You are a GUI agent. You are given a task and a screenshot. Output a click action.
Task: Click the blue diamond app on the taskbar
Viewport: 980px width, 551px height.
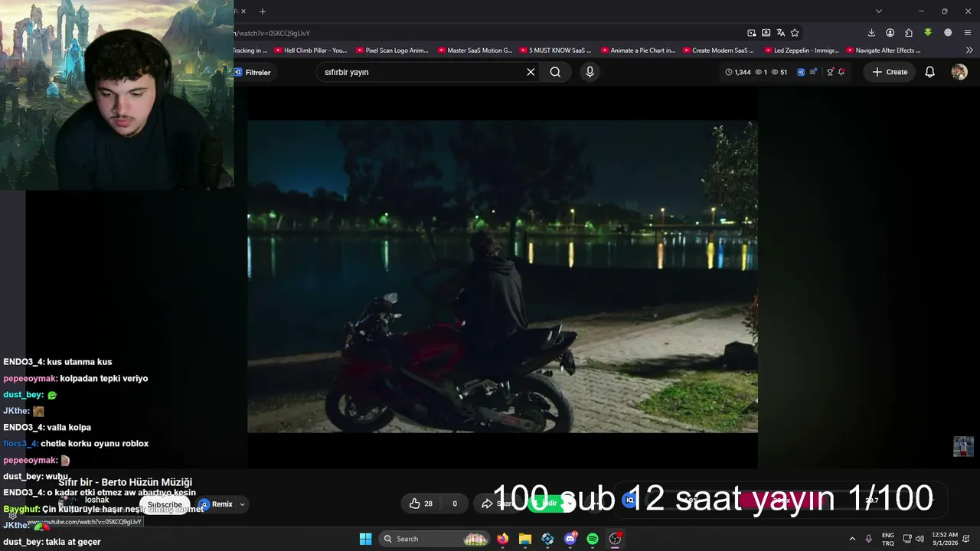(547, 539)
